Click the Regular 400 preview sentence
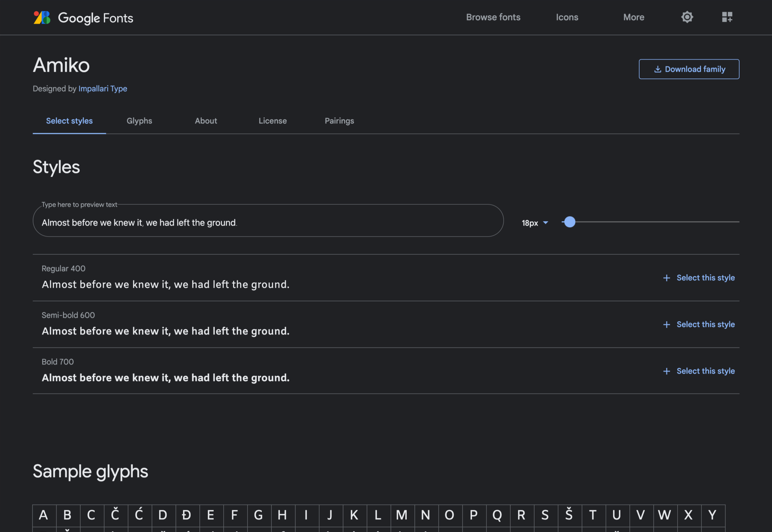The height and width of the screenshot is (532, 772). tap(166, 285)
